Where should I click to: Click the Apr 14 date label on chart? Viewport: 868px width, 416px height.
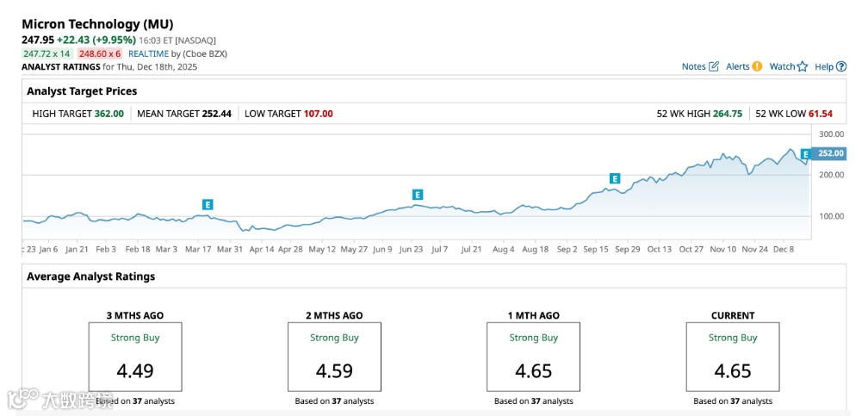tap(261, 249)
